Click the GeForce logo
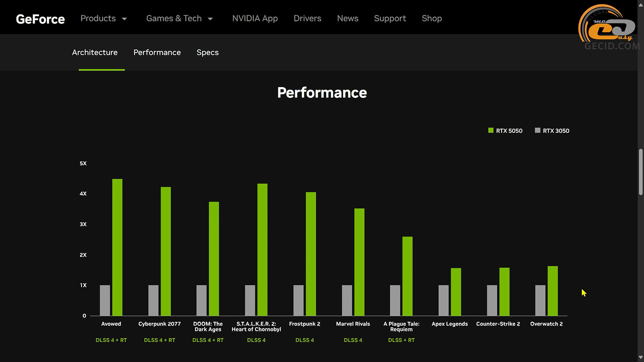This screenshot has height=362, width=644. (40, 19)
